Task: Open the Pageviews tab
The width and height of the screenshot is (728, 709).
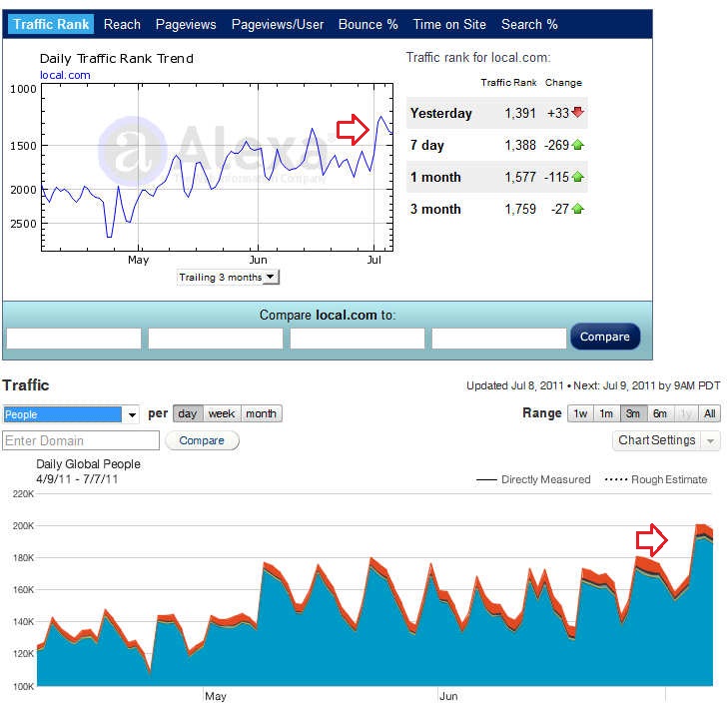Action: (x=186, y=24)
